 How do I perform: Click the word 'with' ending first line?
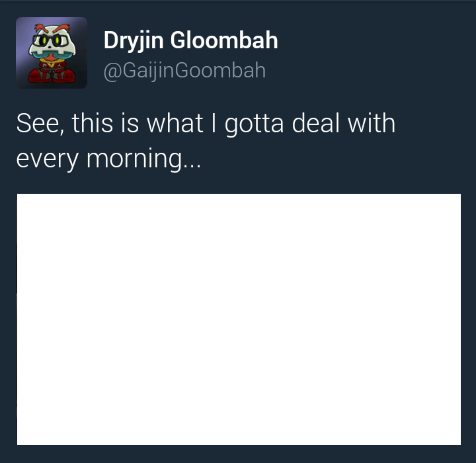372,123
